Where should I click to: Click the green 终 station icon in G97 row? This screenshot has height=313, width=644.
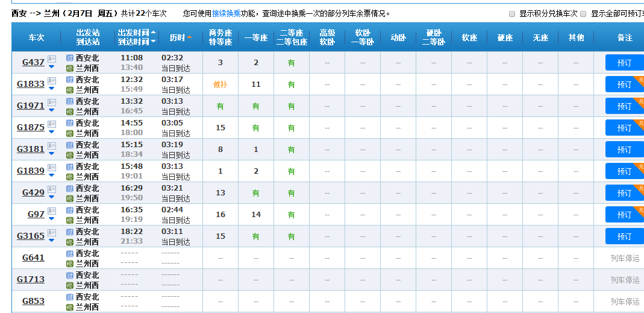[70, 220]
